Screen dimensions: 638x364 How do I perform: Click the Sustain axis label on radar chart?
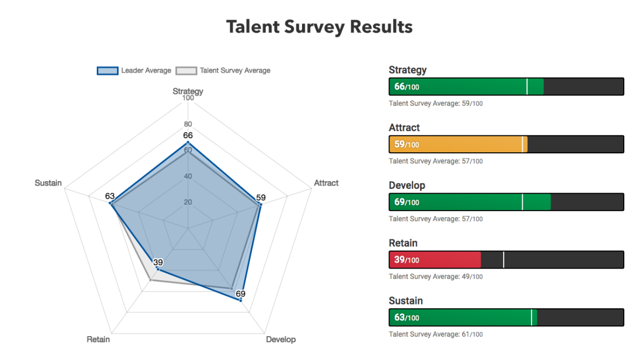[x=48, y=183]
